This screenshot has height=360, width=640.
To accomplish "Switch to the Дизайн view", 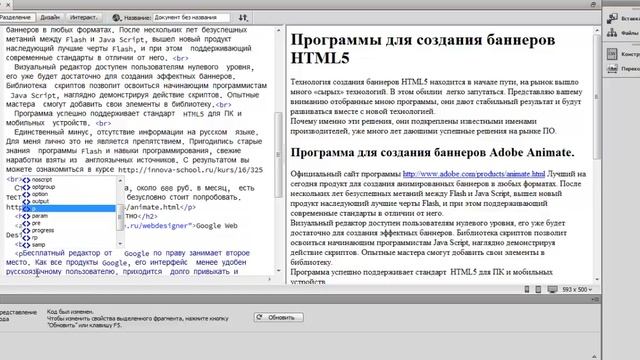I will pos(50,18).
